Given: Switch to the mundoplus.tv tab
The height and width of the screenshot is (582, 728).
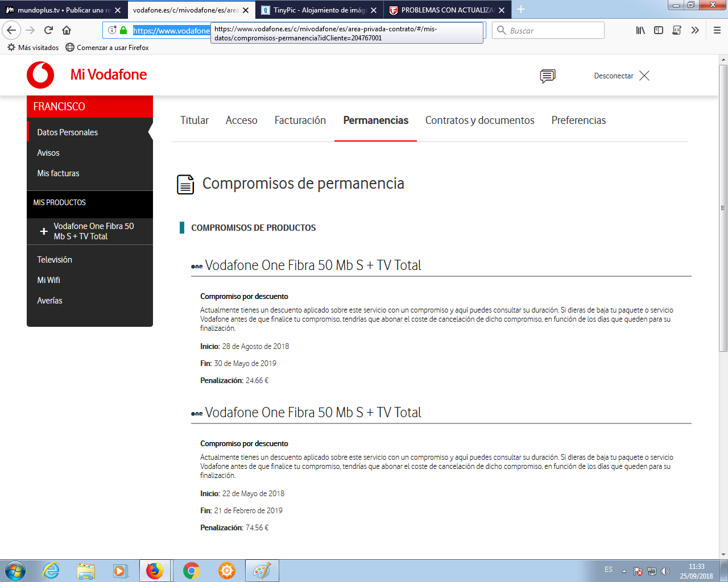Looking at the screenshot, I should [x=63, y=10].
